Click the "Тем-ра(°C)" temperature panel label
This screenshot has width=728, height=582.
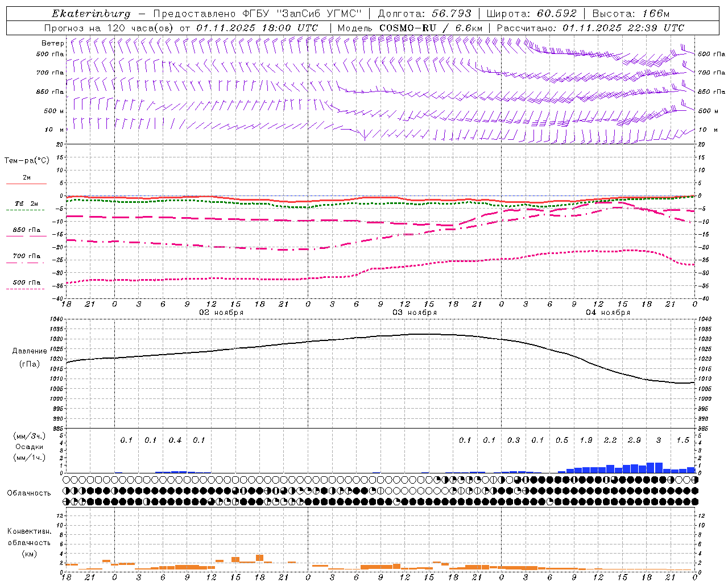[x=27, y=161]
